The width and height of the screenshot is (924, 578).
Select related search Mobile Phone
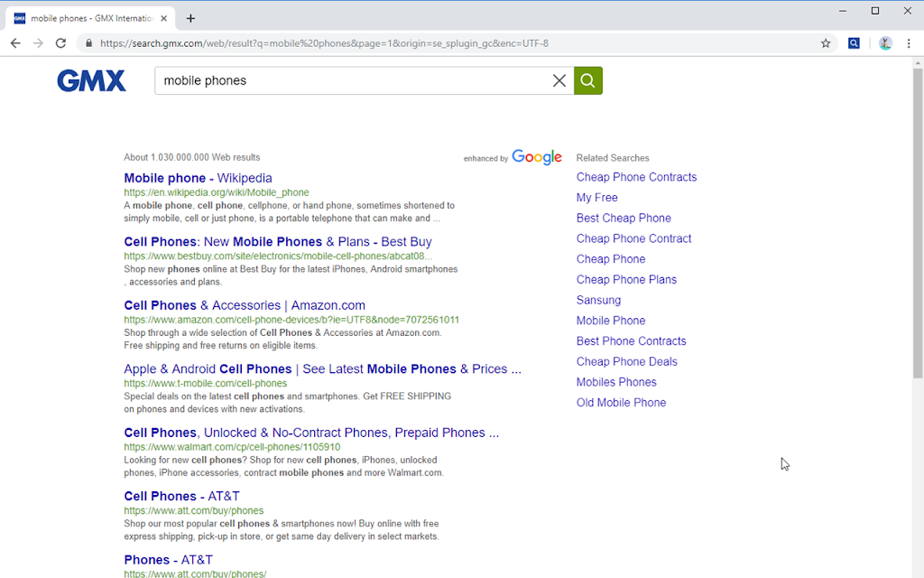(611, 321)
